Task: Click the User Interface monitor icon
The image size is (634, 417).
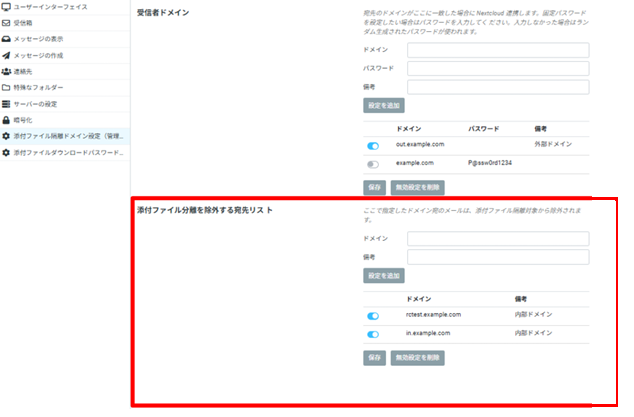Action: (x=6, y=7)
